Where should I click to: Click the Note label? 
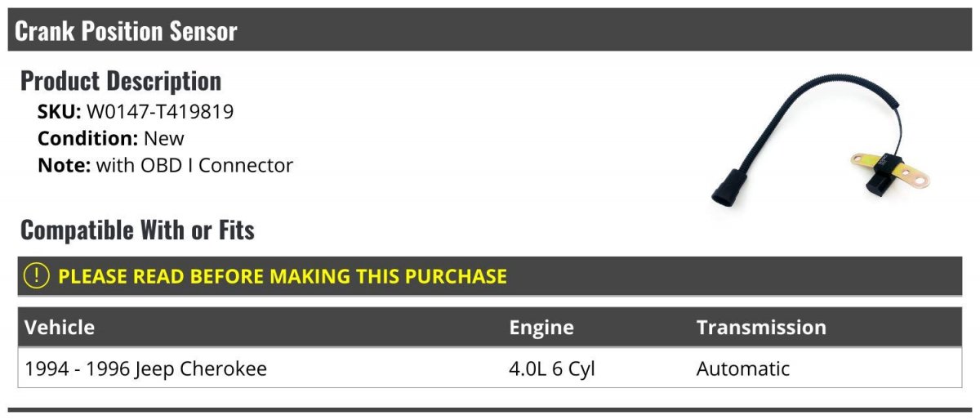point(64,165)
